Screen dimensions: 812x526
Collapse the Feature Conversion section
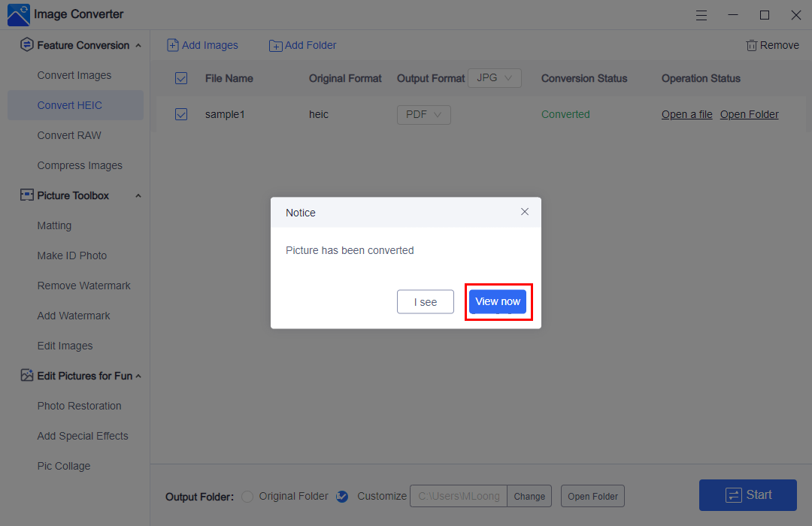pyautogui.click(x=138, y=46)
